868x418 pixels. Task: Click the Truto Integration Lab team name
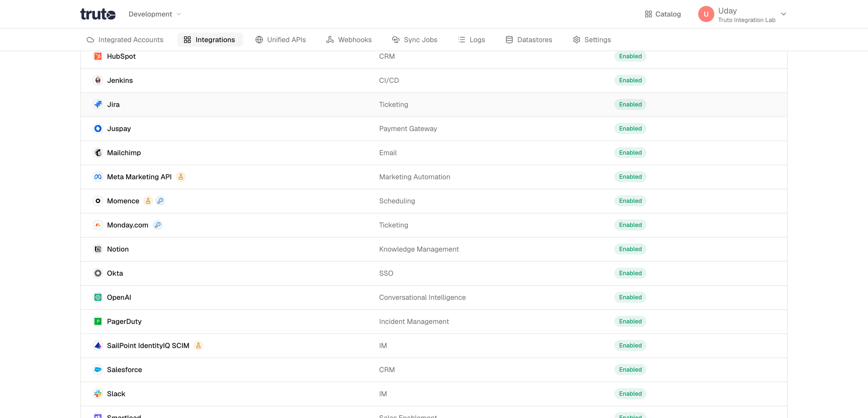[747, 20]
